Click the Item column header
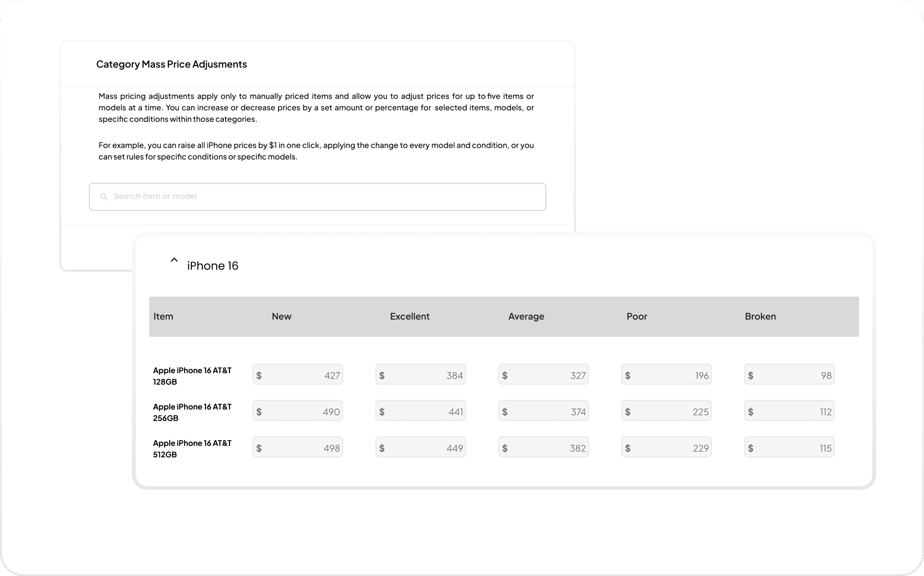The height and width of the screenshot is (576, 924). coord(164,317)
